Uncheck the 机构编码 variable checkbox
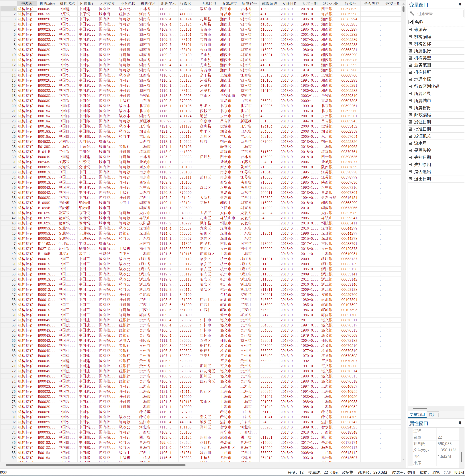The image size is (465, 476). (410, 37)
